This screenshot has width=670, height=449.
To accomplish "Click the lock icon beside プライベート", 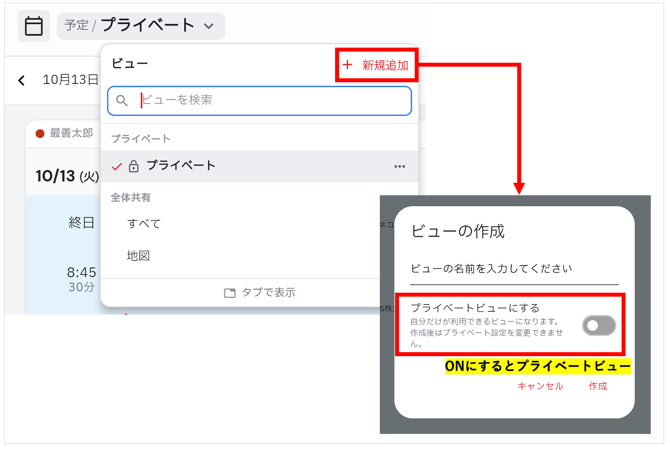I will 134,166.
